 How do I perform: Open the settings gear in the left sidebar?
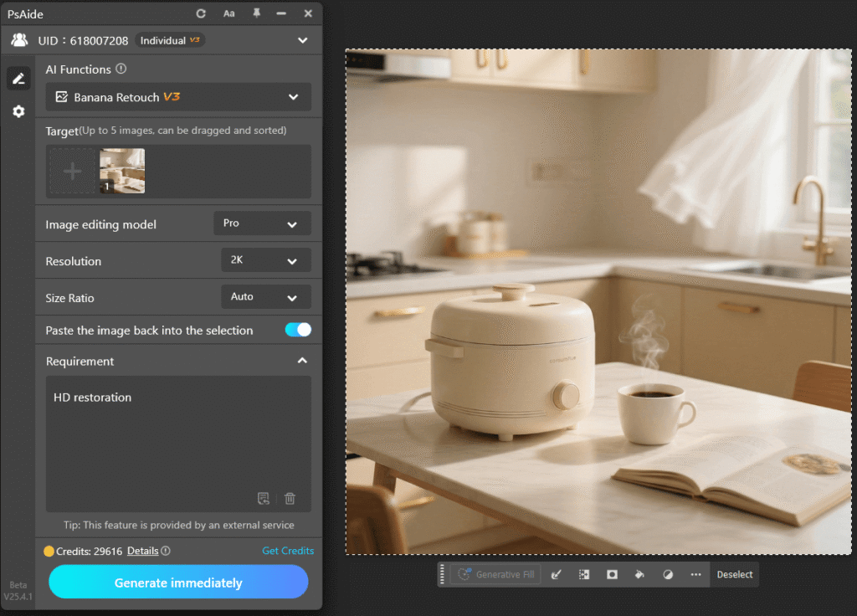[18, 111]
